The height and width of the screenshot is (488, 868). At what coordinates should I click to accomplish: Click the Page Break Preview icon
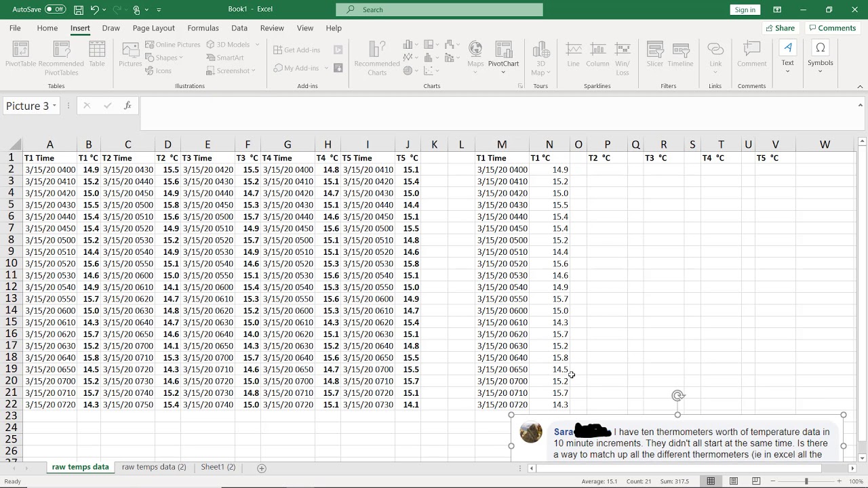pos(756,481)
